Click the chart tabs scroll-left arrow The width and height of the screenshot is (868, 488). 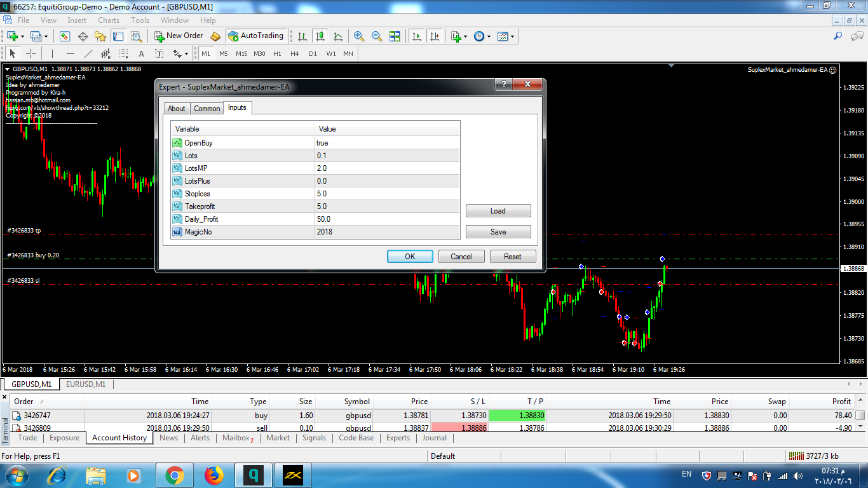pyautogui.click(x=849, y=384)
